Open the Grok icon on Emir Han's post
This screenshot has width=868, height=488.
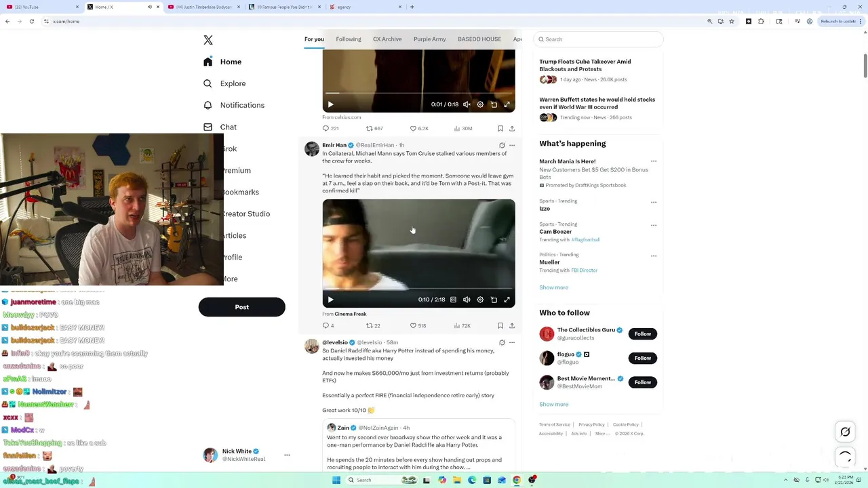pyautogui.click(x=502, y=145)
